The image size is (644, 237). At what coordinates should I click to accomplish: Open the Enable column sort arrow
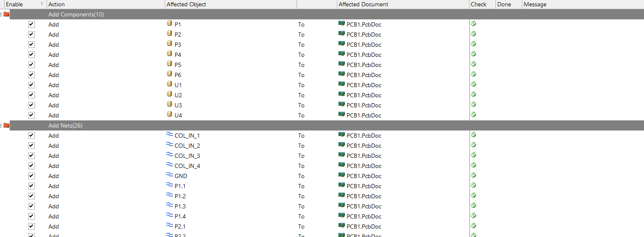(x=42, y=4)
